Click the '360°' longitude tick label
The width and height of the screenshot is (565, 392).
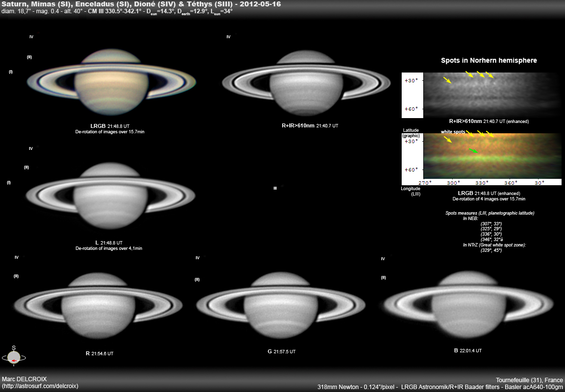(510, 182)
